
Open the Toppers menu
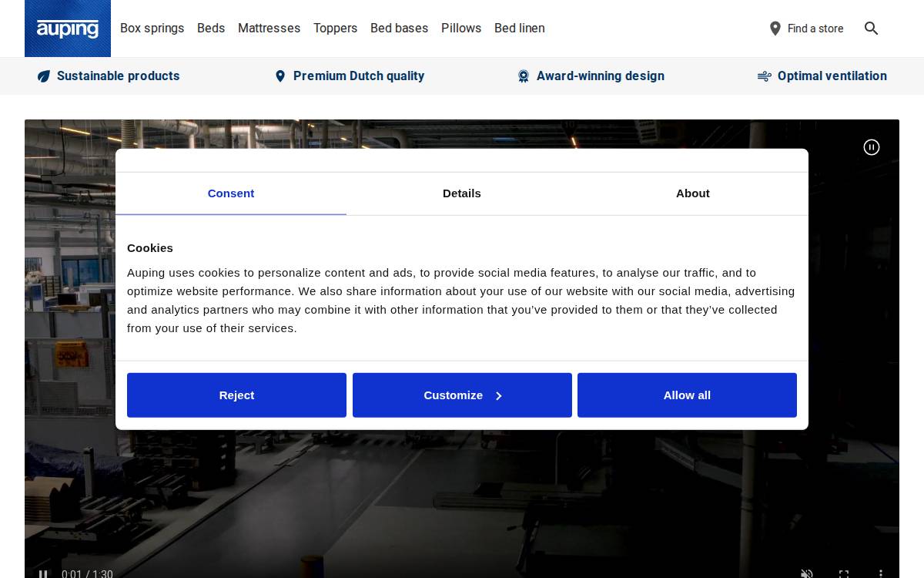335,29
